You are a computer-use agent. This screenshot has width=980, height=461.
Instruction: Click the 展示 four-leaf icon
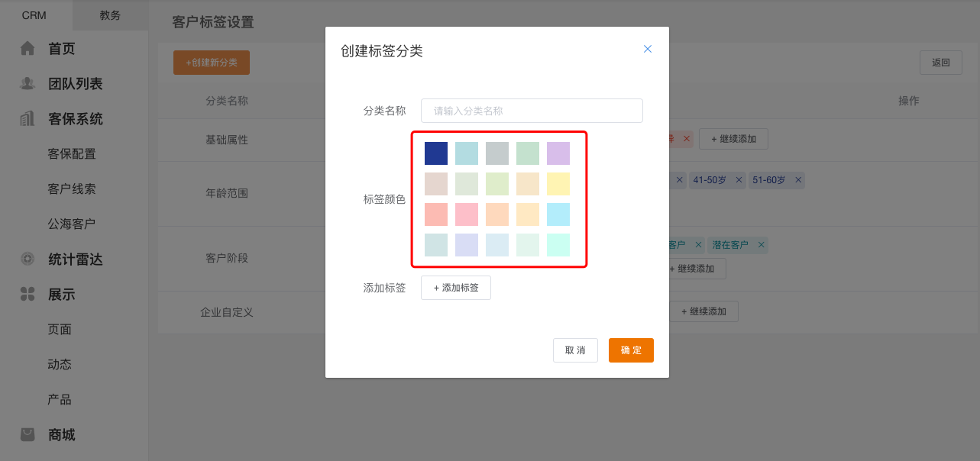(x=27, y=295)
